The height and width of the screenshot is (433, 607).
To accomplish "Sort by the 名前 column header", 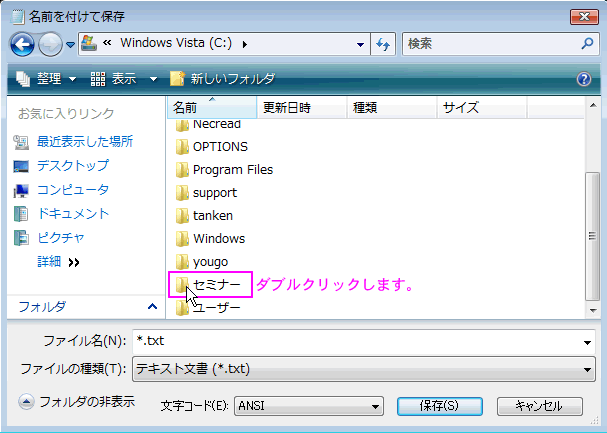I will [212, 107].
